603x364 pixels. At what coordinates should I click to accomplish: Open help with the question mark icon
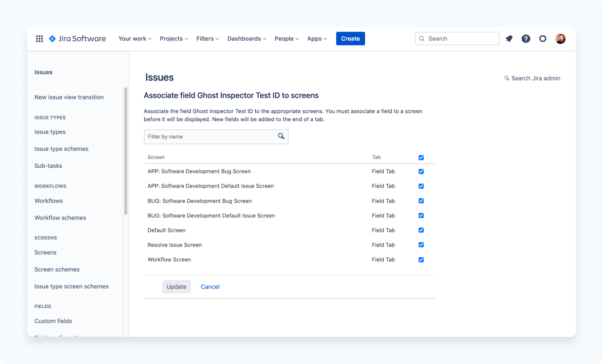click(526, 39)
